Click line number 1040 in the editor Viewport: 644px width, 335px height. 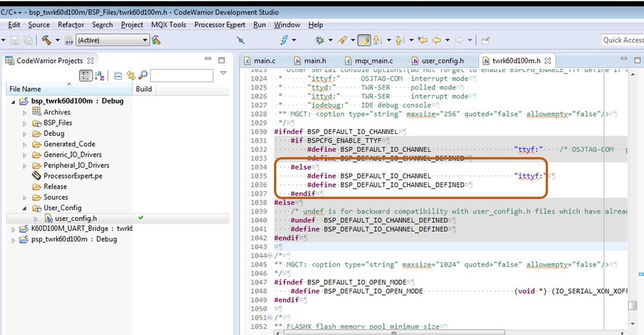coord(259,220)
